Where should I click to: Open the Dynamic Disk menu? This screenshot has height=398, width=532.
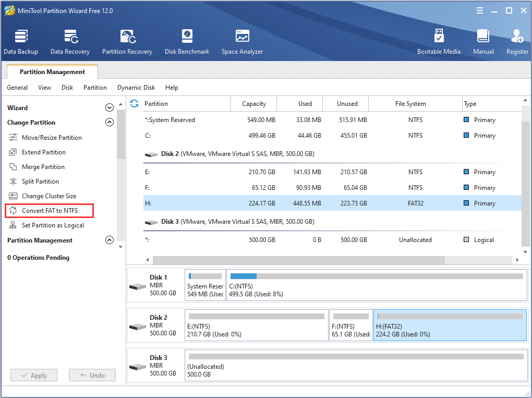tap(136, 88)
